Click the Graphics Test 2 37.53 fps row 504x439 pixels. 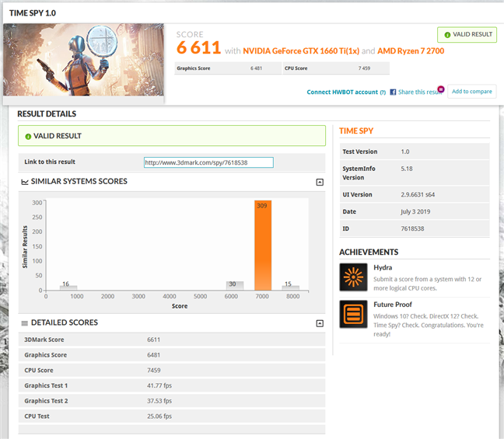172,401
